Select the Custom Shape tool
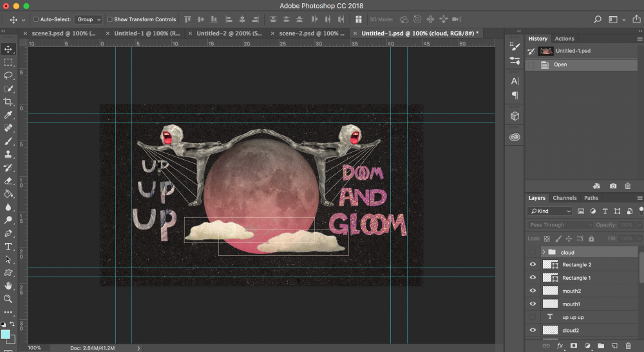644x352 pixels. pos(8,273)
